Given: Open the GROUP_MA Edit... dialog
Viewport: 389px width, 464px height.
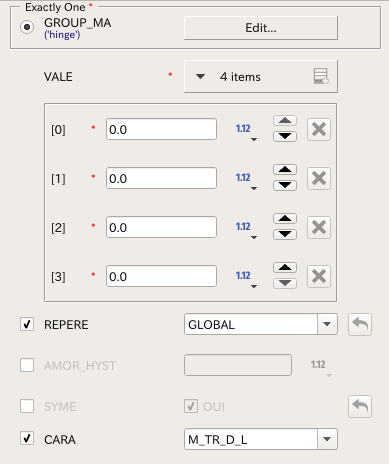Looking at the screenshot, I should [x=261, y=28].
